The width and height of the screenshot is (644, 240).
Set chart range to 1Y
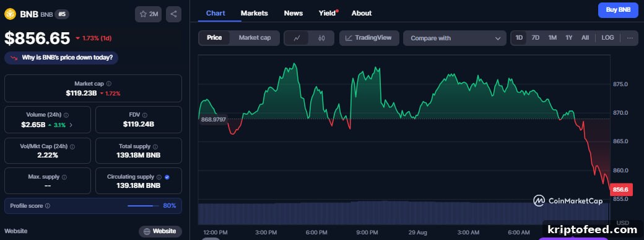point(569,38)
